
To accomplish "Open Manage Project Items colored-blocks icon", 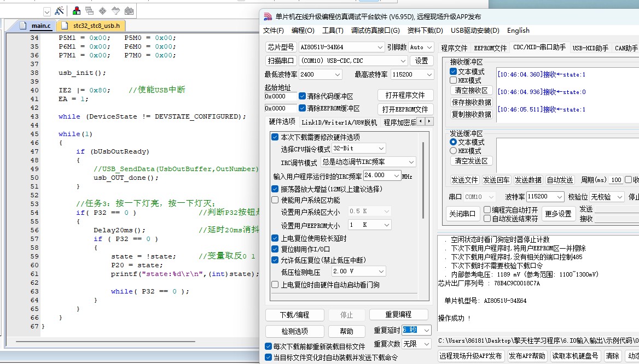I will click(x=76, y=11).
